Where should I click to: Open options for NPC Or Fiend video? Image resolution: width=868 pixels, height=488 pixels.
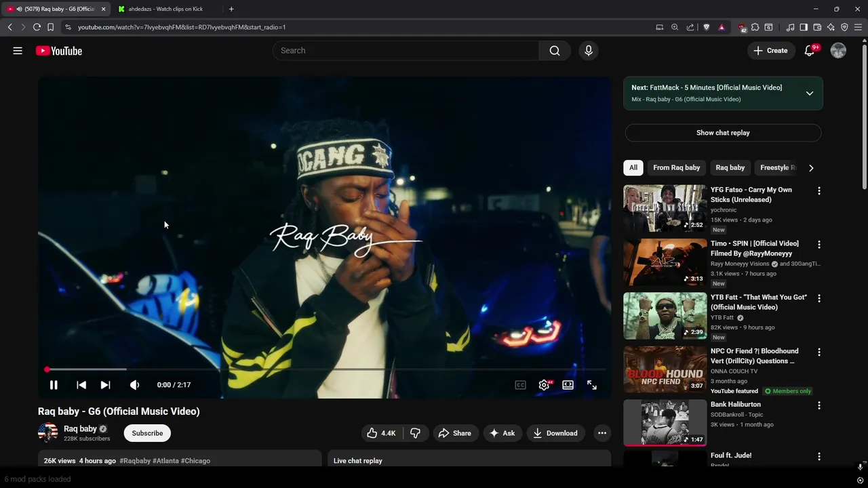pyautogui.click(x=818, y=352)
